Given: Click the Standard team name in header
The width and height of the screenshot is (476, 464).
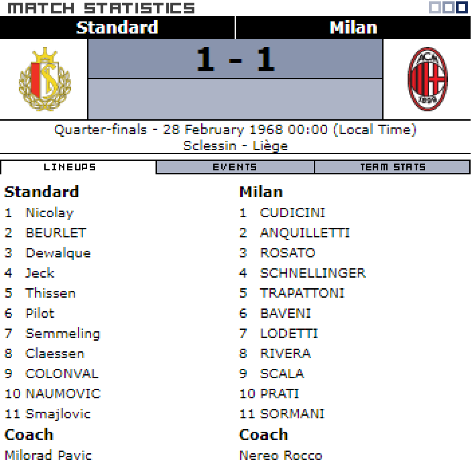Looking at the screenshot, I should 117,28.
